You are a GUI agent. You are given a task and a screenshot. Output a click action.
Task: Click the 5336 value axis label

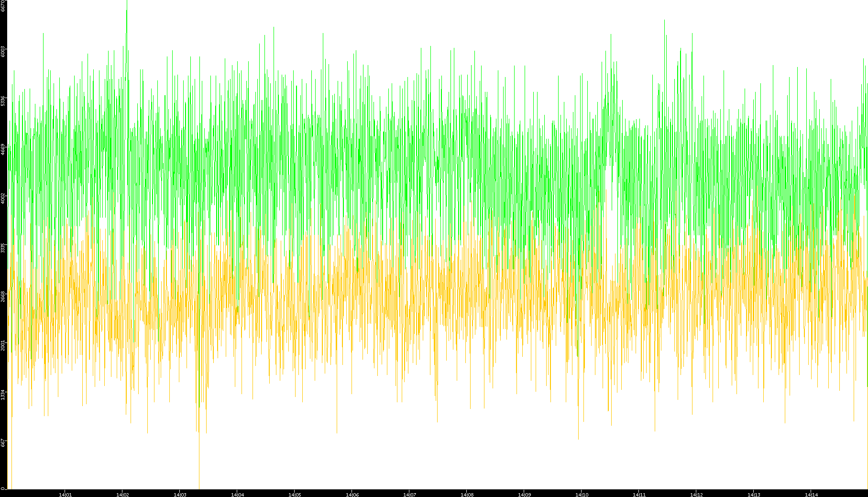click(3, 101)
